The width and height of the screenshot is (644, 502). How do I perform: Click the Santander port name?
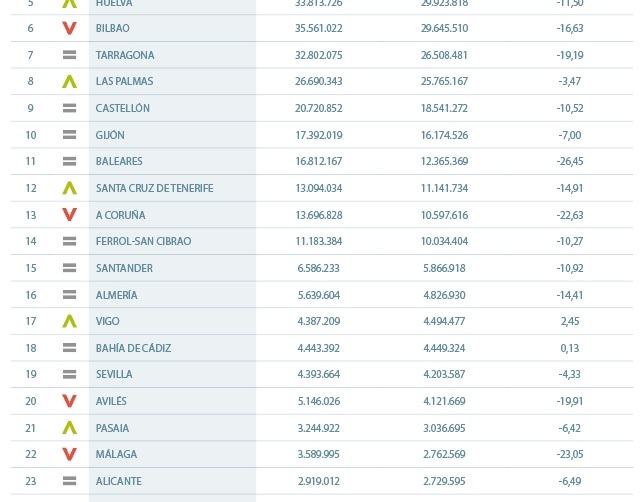pyautogui.click(x=124, y=268)
